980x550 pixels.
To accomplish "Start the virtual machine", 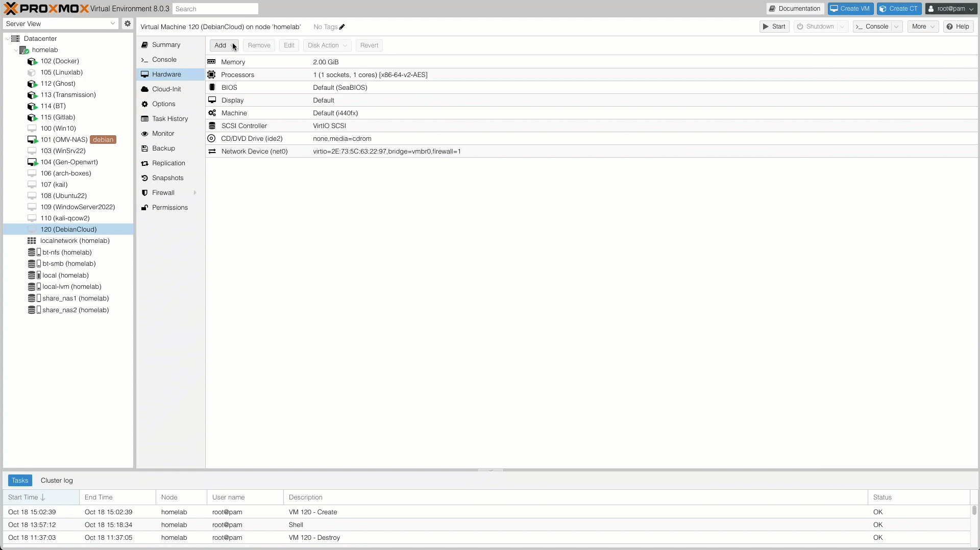I will 774,27.
